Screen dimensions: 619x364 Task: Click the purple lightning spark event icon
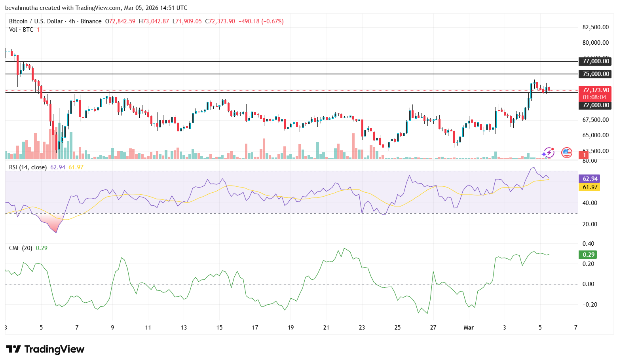[548, 153]
